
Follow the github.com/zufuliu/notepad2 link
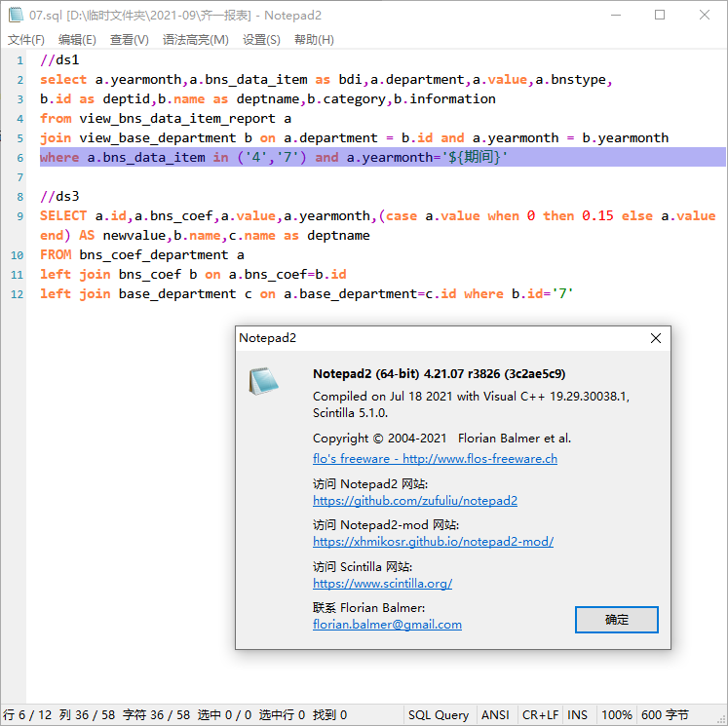point(415,501)
